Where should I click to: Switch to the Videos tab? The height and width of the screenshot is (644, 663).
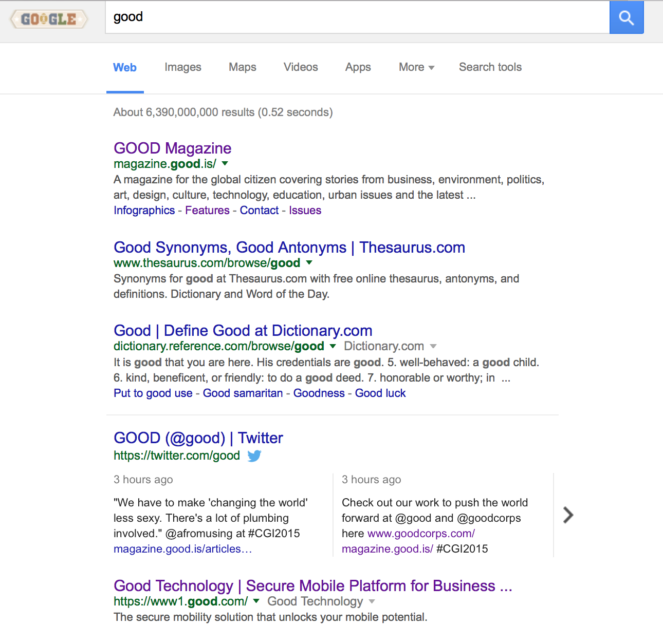301,67
